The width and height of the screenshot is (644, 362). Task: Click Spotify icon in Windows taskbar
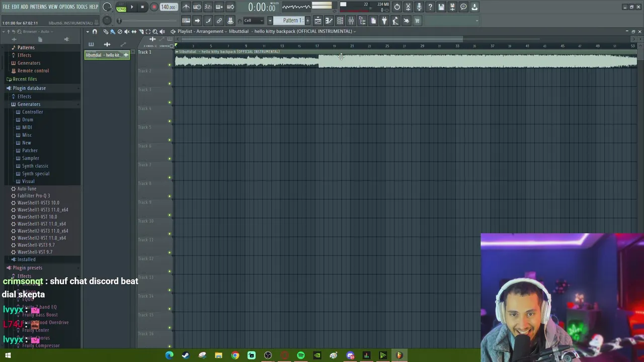pos(300,355)
